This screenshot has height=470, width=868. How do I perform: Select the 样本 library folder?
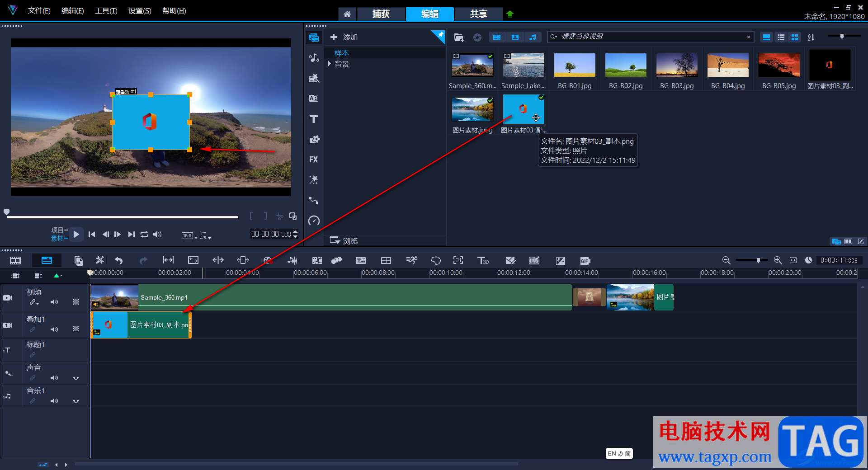click(x=341, y=53)
